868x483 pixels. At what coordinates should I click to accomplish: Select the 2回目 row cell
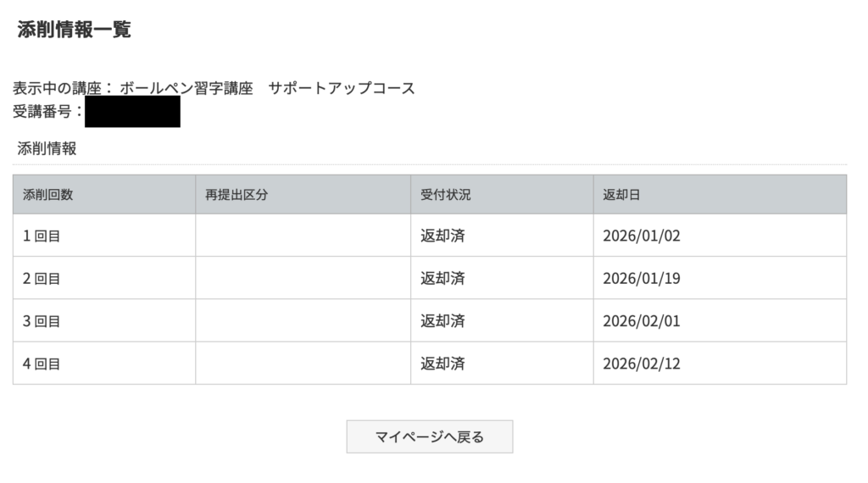tap(42, 279)
